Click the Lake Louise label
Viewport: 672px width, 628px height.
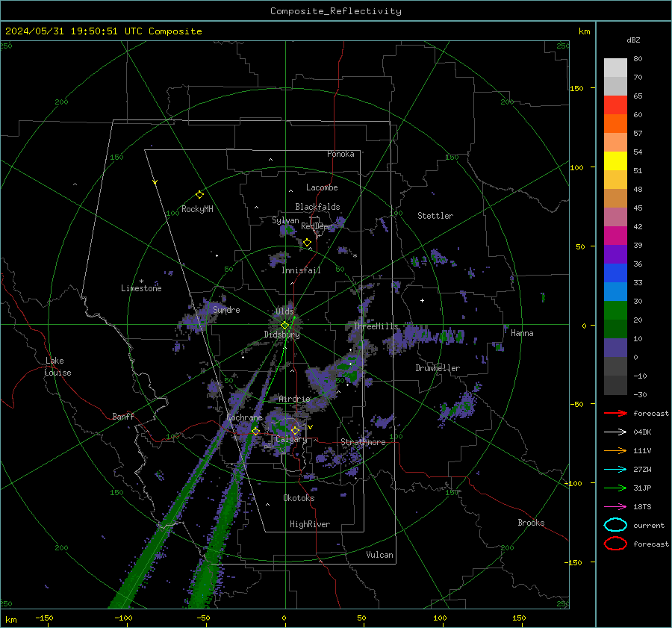click(57, 367)
